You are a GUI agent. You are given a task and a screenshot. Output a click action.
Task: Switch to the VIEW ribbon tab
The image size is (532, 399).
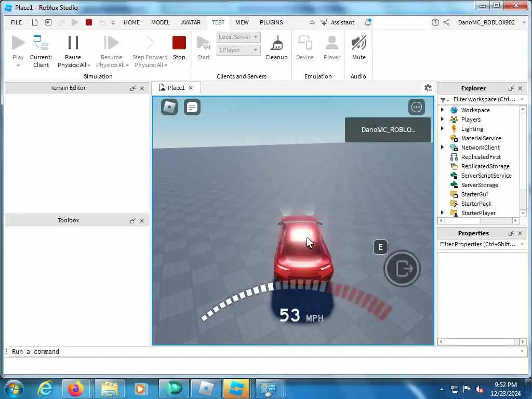click(242, 22)
